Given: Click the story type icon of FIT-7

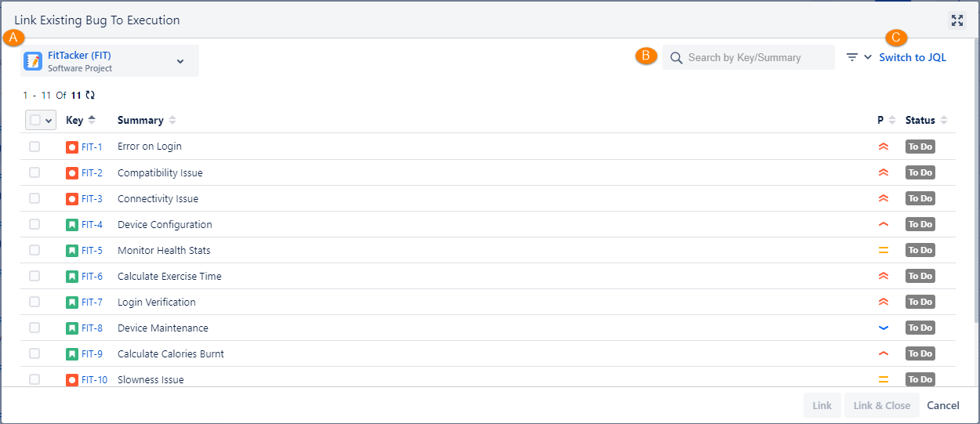Looking at the screenshot, I should (72, 302).
